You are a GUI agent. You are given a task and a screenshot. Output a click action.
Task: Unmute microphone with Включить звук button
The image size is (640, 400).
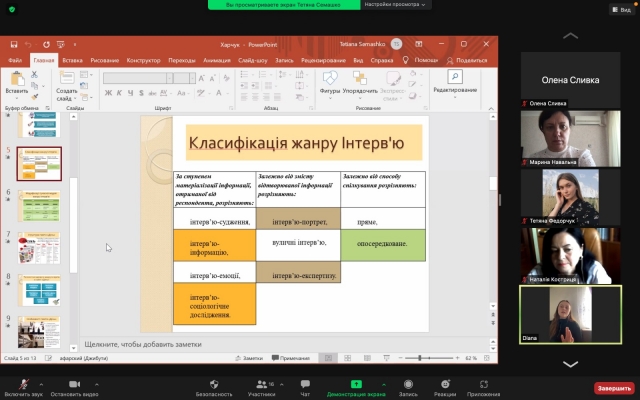(x=22, y=384)
